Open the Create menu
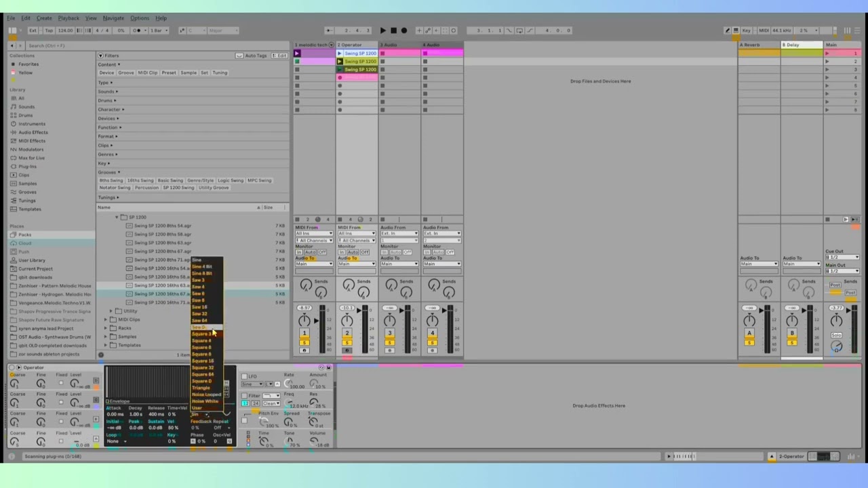868x488 pixels. coord(44,18)
